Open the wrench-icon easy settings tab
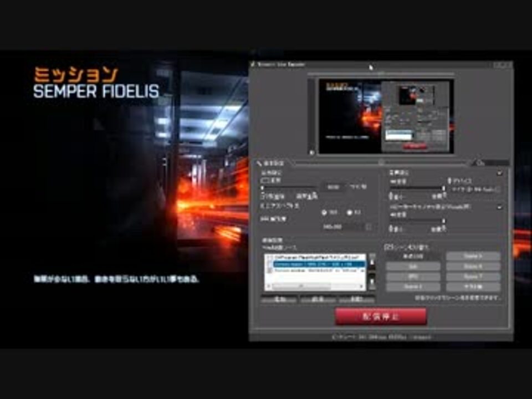532x399 pixels. (272, 163)
